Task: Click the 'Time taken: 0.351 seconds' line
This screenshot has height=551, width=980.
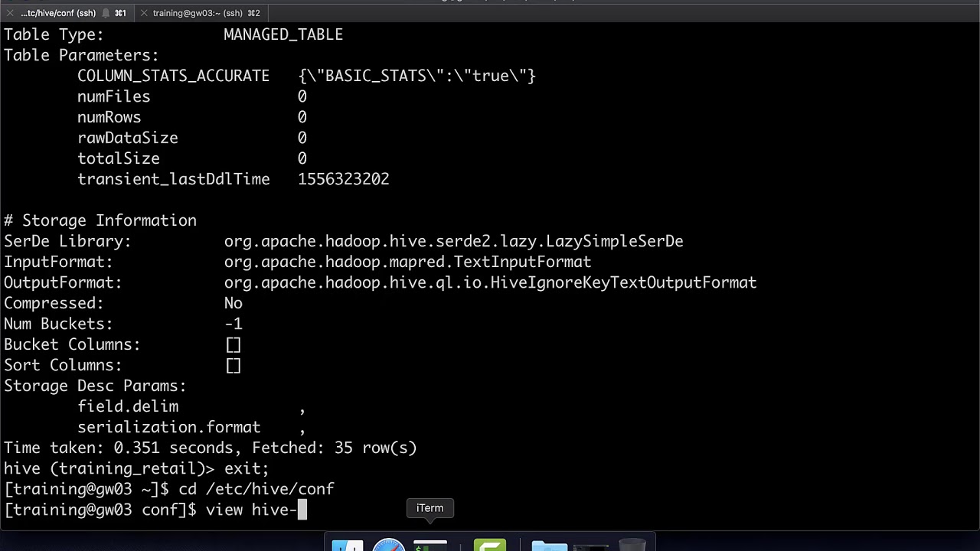Action: pos(211,448)
